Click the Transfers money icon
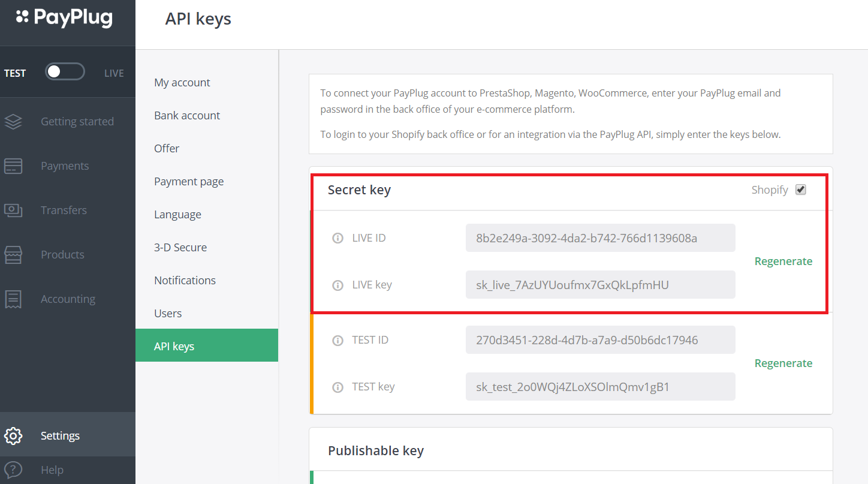Viewport: 868px width, 484px height. click(x=13, y=211)
